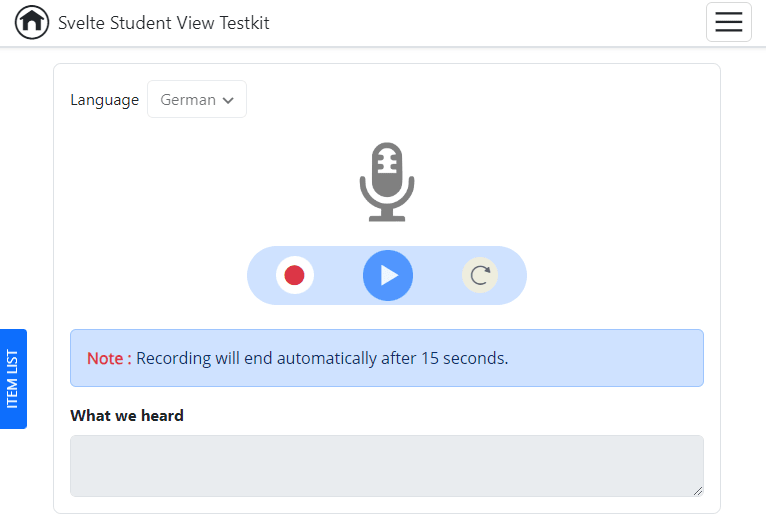This screenshot has height=531, width=766.
Task: Reset the recording with the circular arrow
Action: [480, 275]
